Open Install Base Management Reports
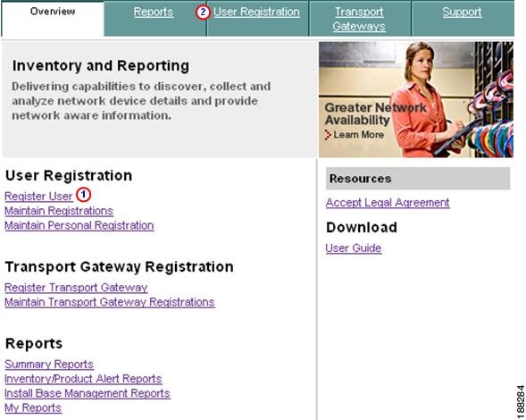The width and height of the screenshot is (526, 420). 88,393
